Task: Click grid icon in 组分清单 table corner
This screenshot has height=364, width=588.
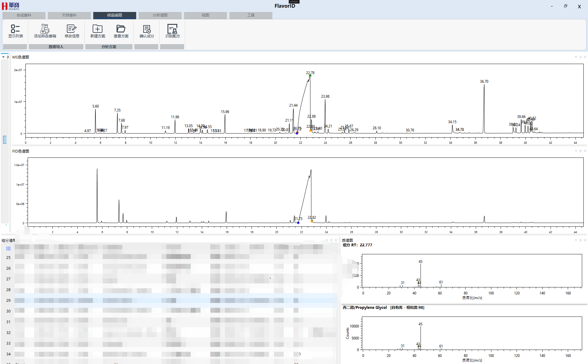Action: click(8, 248)
